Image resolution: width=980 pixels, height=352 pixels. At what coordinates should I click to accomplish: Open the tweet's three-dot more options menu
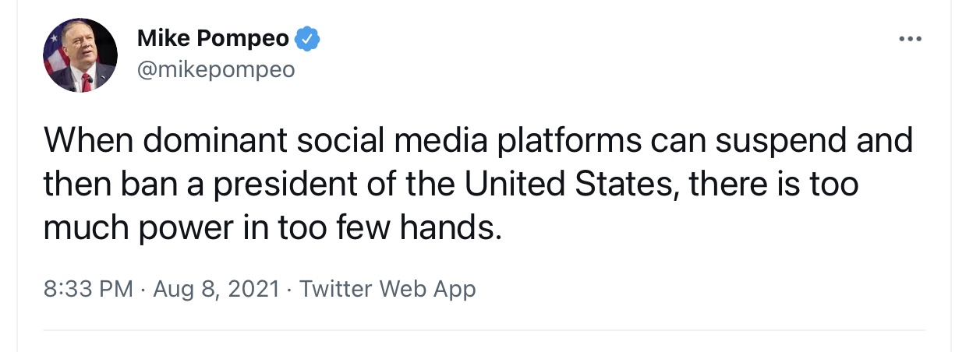point(910,38)
